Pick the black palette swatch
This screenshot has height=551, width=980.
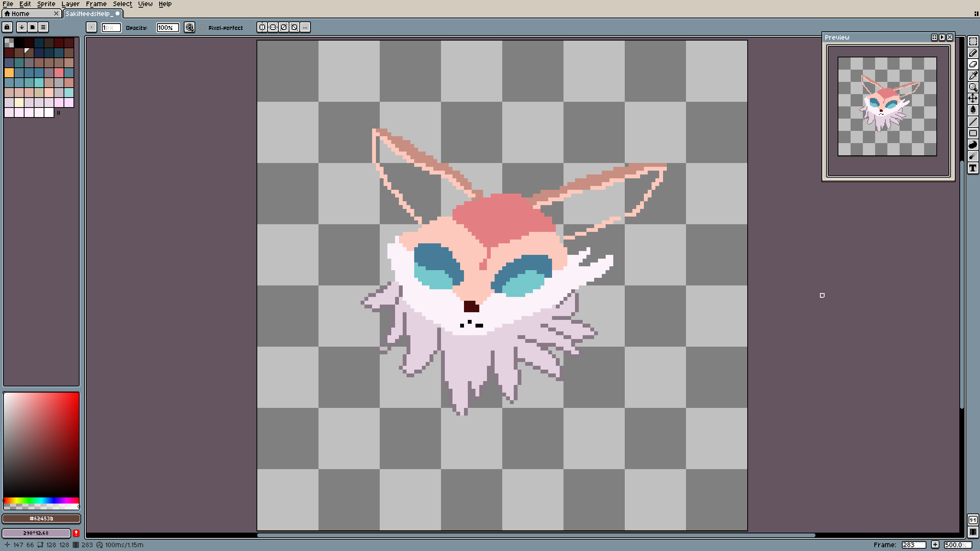click(19, 43)
